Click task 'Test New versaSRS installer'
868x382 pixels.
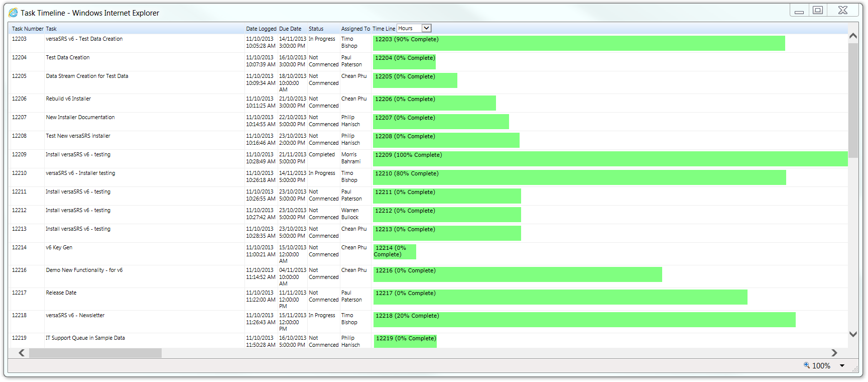coord(78,136)
